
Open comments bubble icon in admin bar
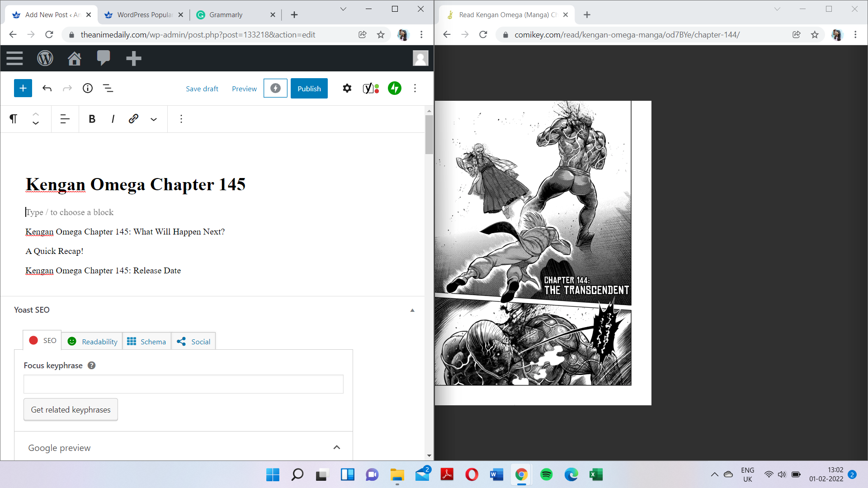click(x=104, y=58)
